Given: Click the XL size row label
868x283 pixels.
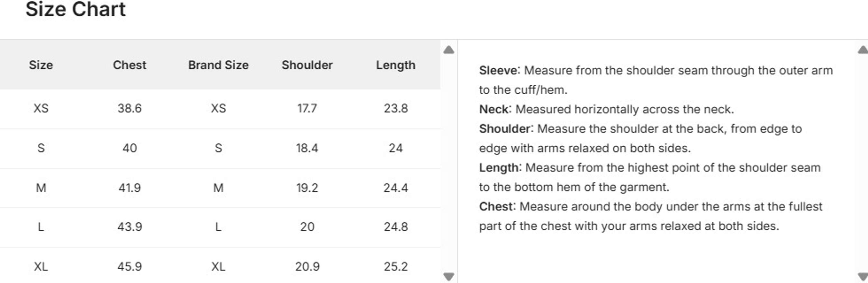Looking at the screenshot, I should 41,267.
